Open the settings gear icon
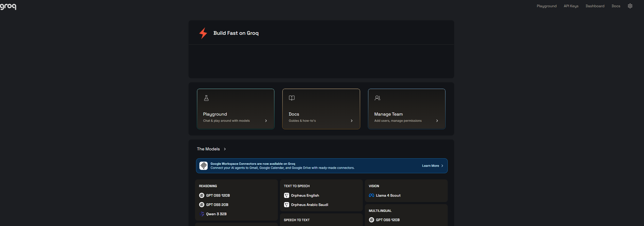644x226 pixels. (x=630, y=6)
